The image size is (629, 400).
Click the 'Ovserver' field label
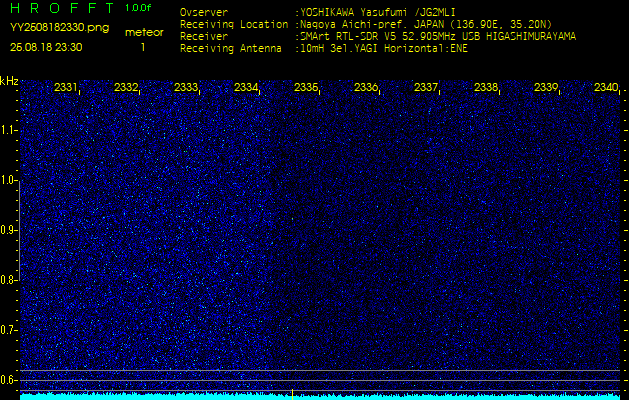pyautogui.click(x=204, y=13)
